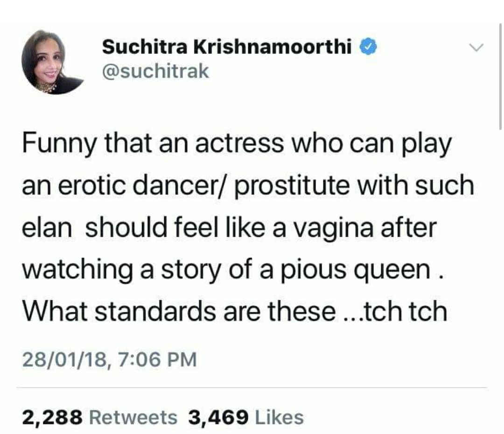504x434 pixels.
Task: Click the display name Suchitra Krishnamoorthi
Action: tap(226, 47)
